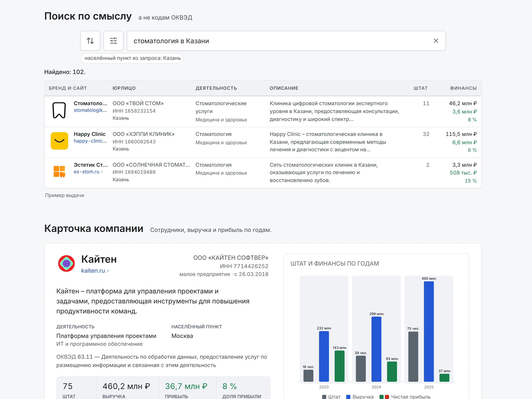532x399 pixels.
Task: Click the search field with 'стоматология в Казани'
Action: [286, 41]
